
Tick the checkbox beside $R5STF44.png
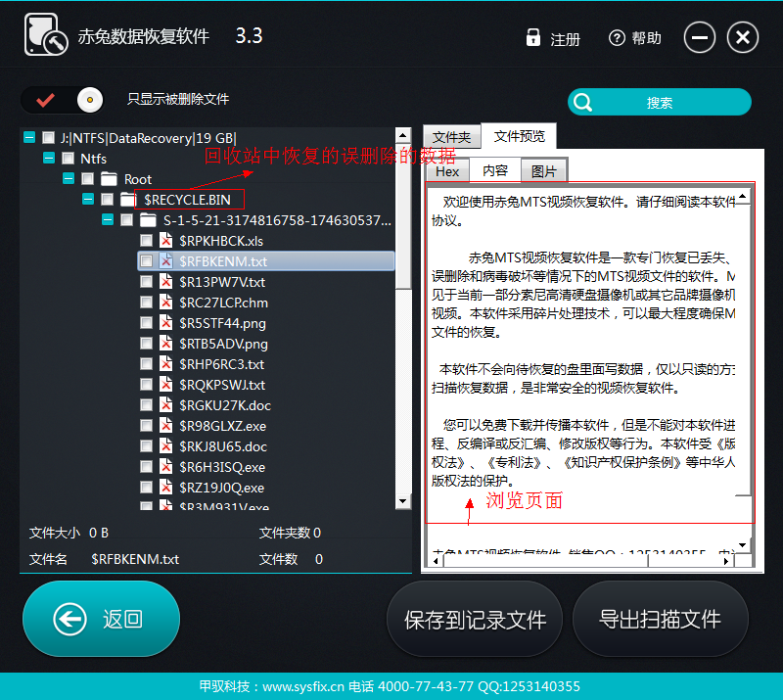point(146,323)
